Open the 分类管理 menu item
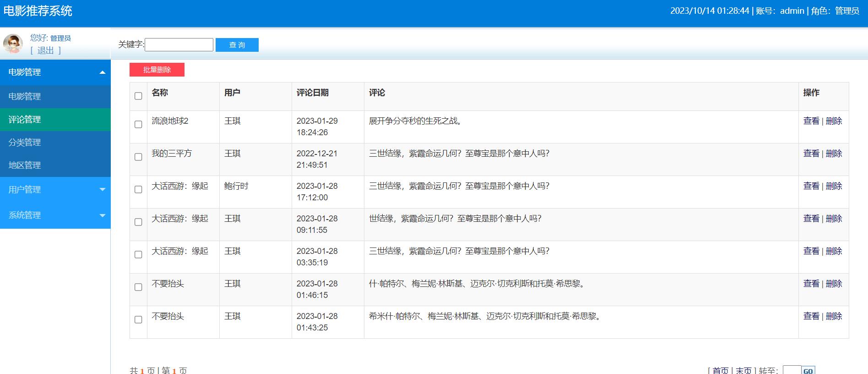Screen dimensions: 868x374 tap(55, 142)
